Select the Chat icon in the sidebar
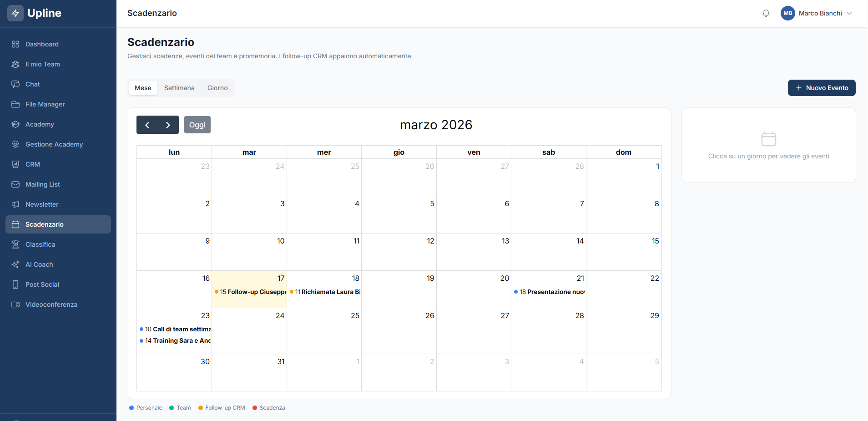This screenshot has height=421, width=868. (x=15, y=84)
